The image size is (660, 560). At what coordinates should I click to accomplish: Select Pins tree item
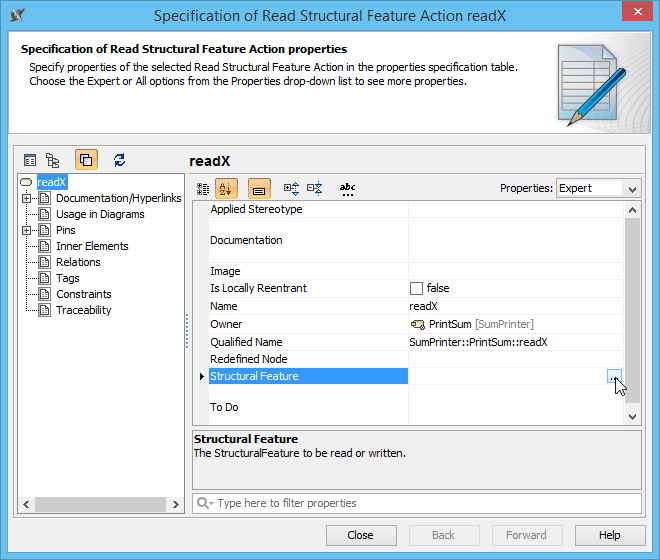coord(66,230)
